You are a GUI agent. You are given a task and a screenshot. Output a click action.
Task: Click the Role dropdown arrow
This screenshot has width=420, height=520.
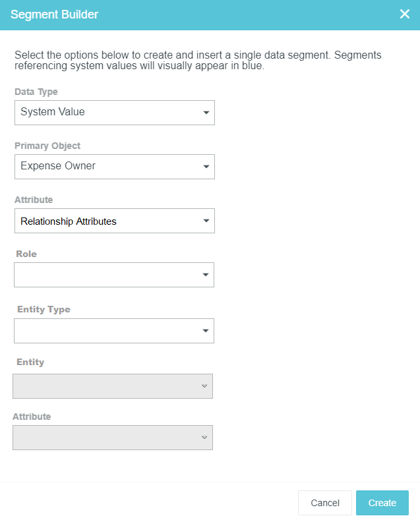206,275
